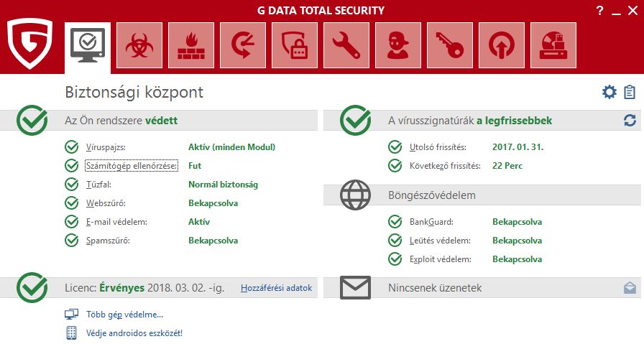644x344 pixels.
Task: Open the backup restore arrow tab
Action: 243,45
